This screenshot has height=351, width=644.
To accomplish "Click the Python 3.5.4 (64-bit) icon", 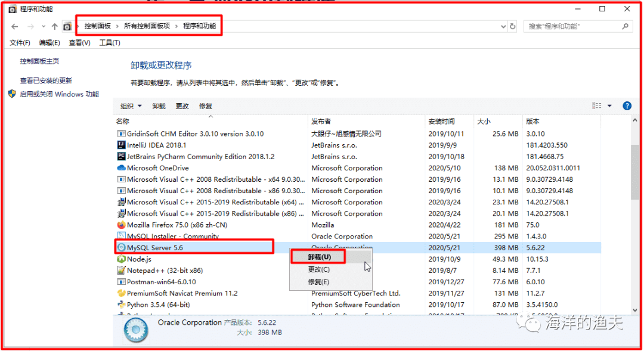I will [x=121, y=305].
